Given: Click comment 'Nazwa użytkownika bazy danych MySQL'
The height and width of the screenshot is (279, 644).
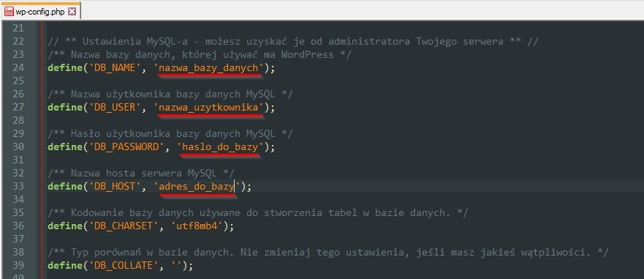Looking at the screenshot, I should point(174,94).
